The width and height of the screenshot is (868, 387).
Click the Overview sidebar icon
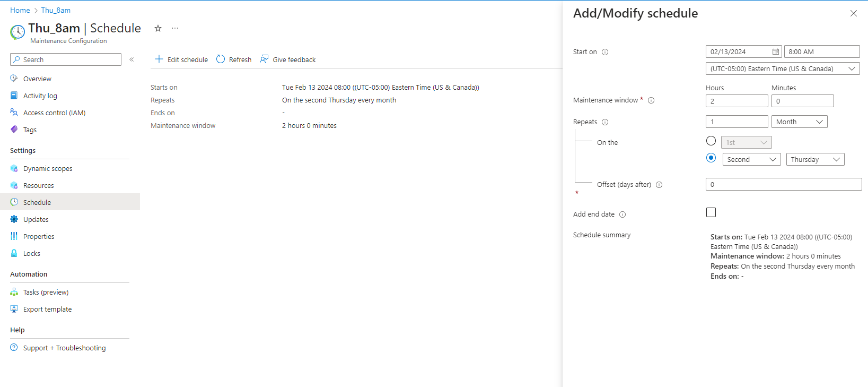coord(14,79)
